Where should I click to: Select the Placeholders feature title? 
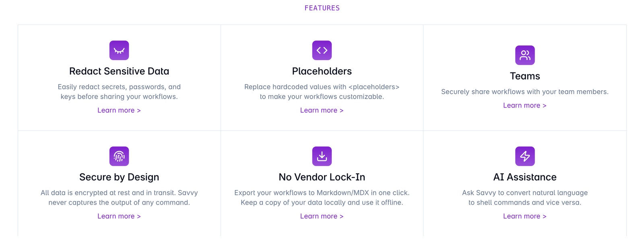322,71
